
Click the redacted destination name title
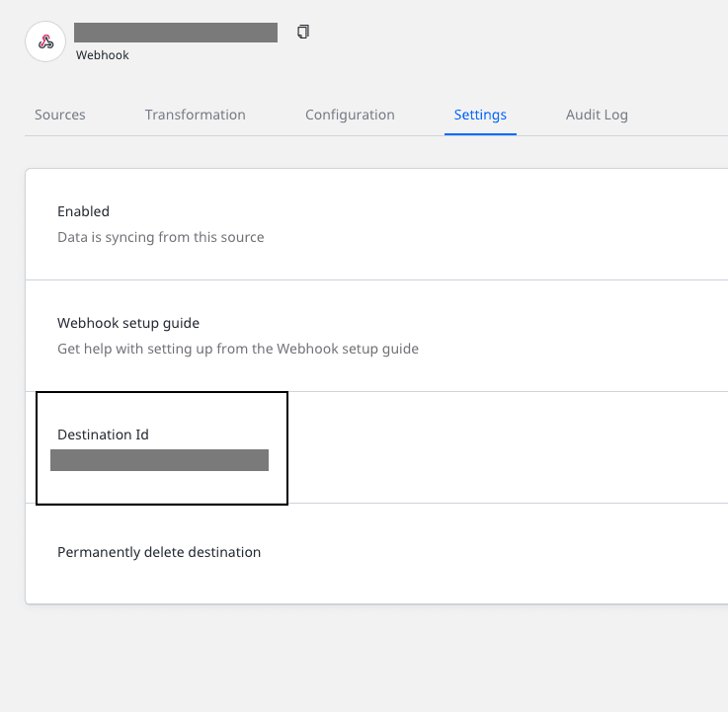pos(176,32)
